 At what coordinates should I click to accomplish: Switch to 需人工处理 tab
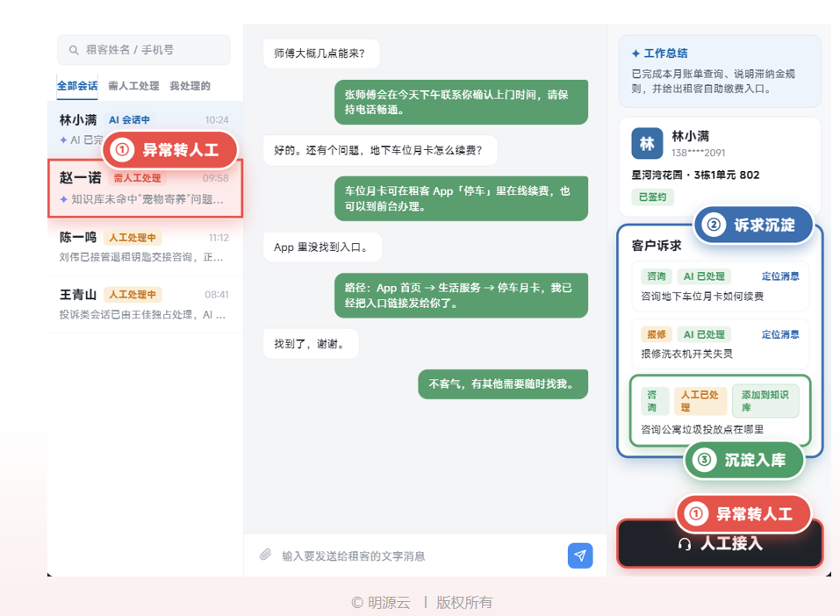[133, 86]
